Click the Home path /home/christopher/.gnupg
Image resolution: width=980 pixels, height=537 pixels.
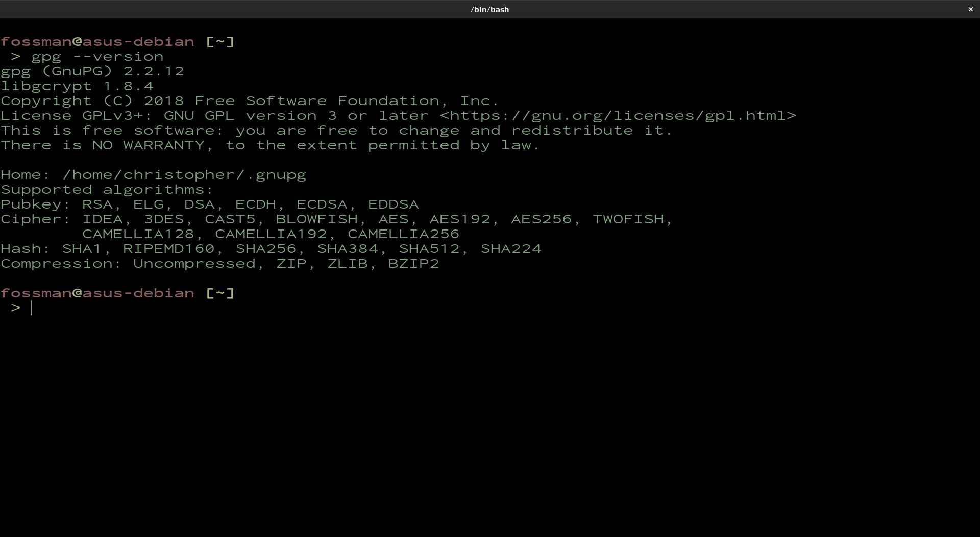pos(184,175)
